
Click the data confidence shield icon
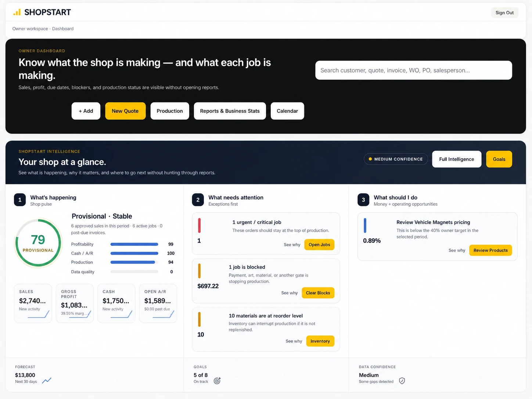[x=402, y=381]
